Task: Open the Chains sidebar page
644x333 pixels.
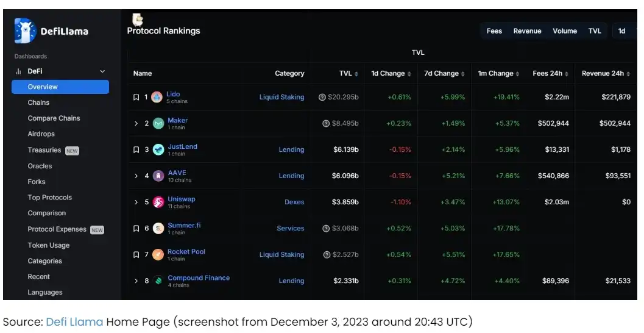Action: coord(38,103)
